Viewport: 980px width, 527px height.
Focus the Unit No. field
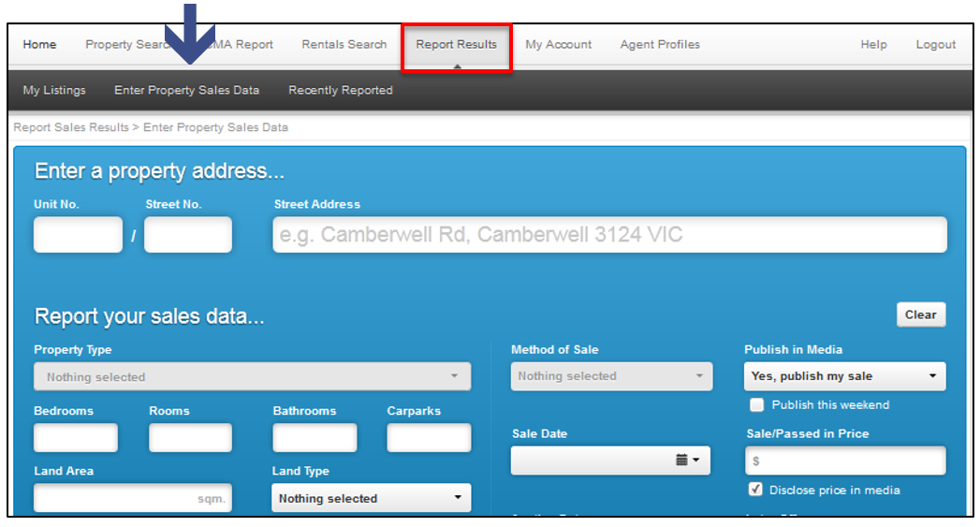pos(78,235)
